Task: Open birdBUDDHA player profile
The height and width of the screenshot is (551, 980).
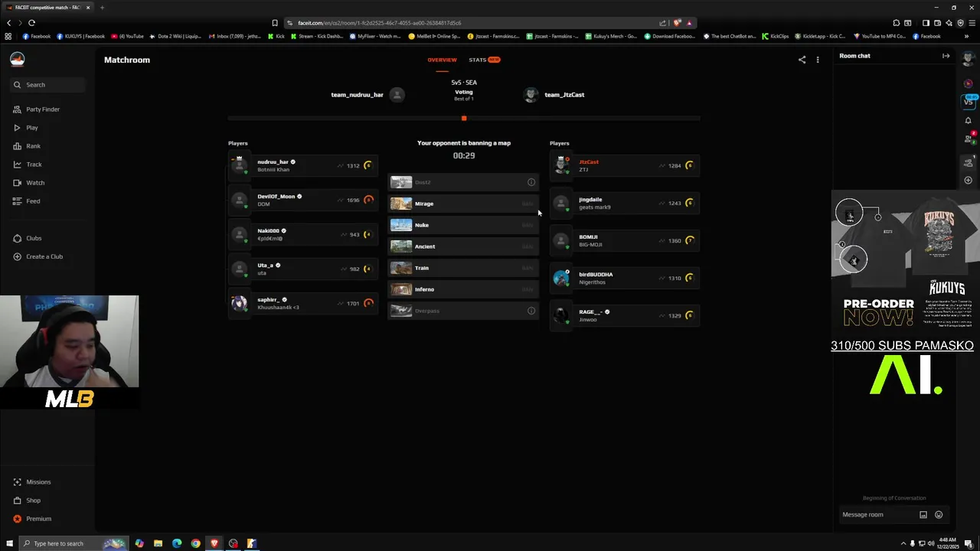Action: [596, 275]
